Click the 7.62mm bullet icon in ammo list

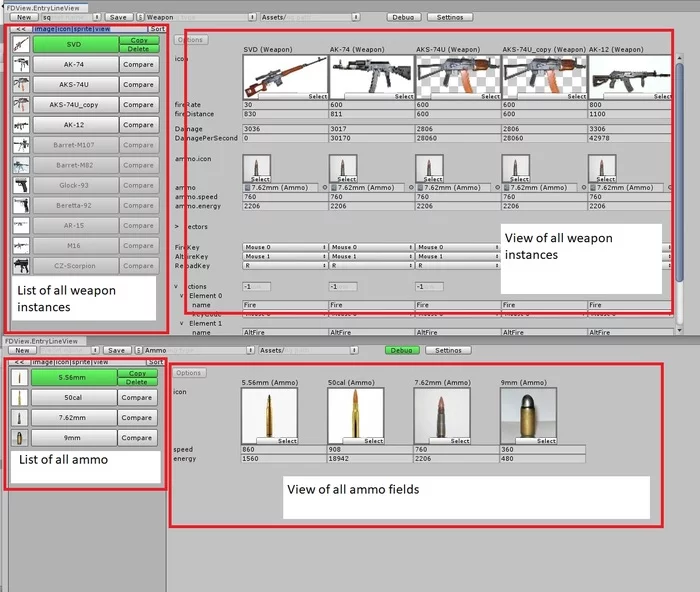coord(19,418)
